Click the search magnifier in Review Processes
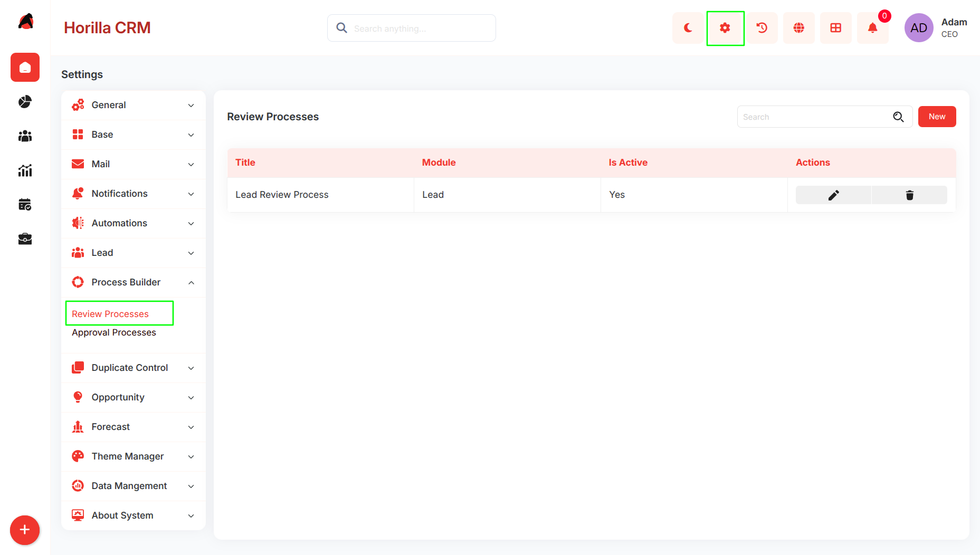The width and height of the screenshot is (980, 555). [x=898, y=117]
